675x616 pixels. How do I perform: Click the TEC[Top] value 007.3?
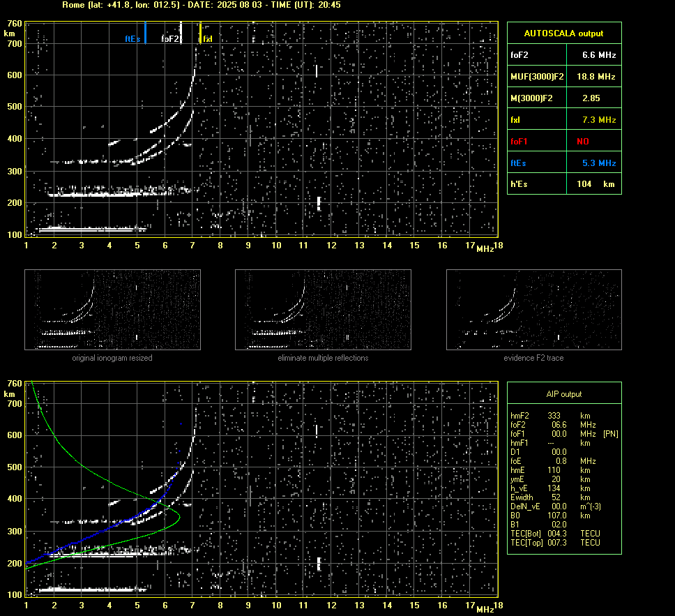pos(557,543)
